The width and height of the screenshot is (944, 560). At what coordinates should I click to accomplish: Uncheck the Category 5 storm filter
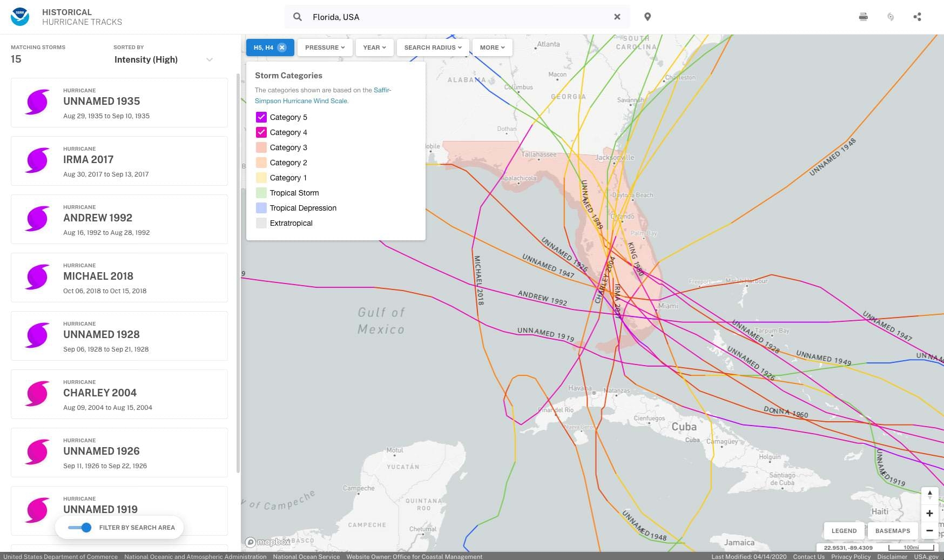coord(261,117)
